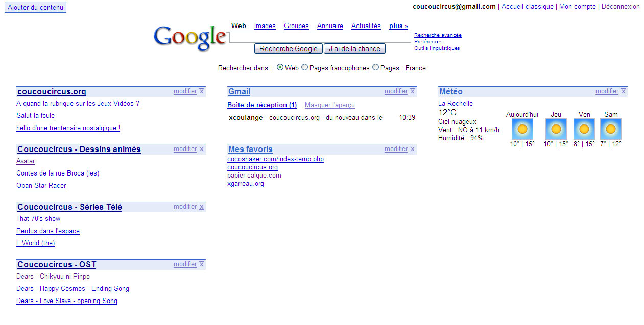Hide Gmail preview with Masquer l'aperçu

tap(330, 105)
